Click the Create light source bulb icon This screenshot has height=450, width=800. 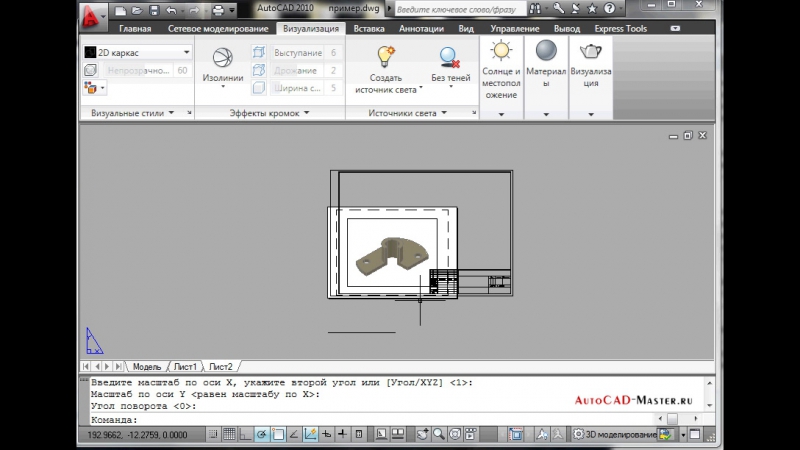coord(385,56)
